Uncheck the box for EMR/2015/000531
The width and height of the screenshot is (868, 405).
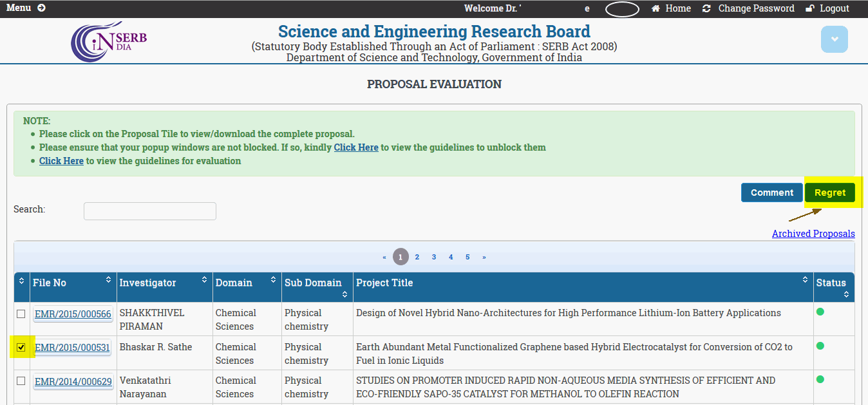coord(21,348)
